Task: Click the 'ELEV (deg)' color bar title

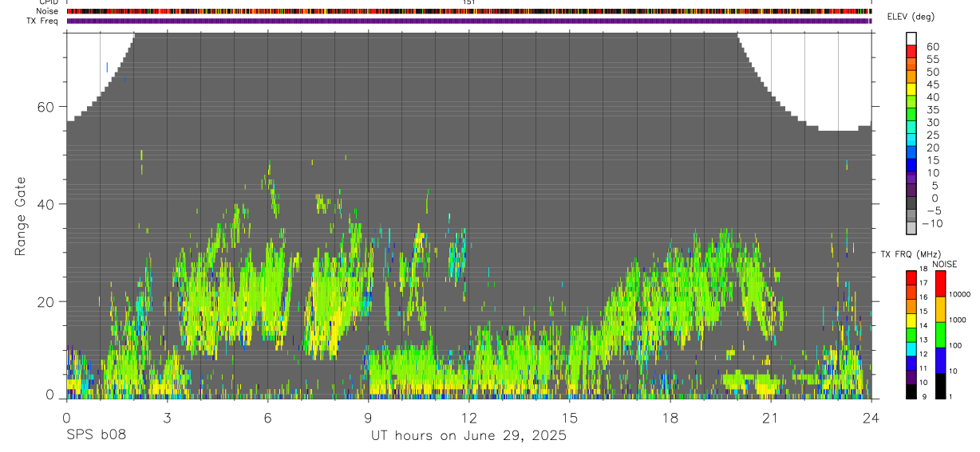Action: click(911, 17)
